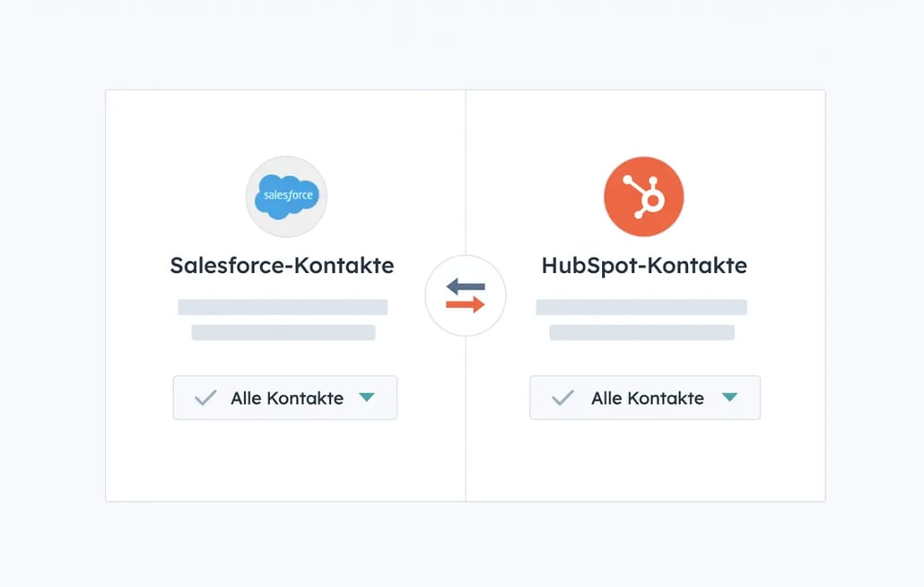Screen dimensions: 924x587
Task: Click the orange right-pointing sync arrow
Action: (466, 306)
